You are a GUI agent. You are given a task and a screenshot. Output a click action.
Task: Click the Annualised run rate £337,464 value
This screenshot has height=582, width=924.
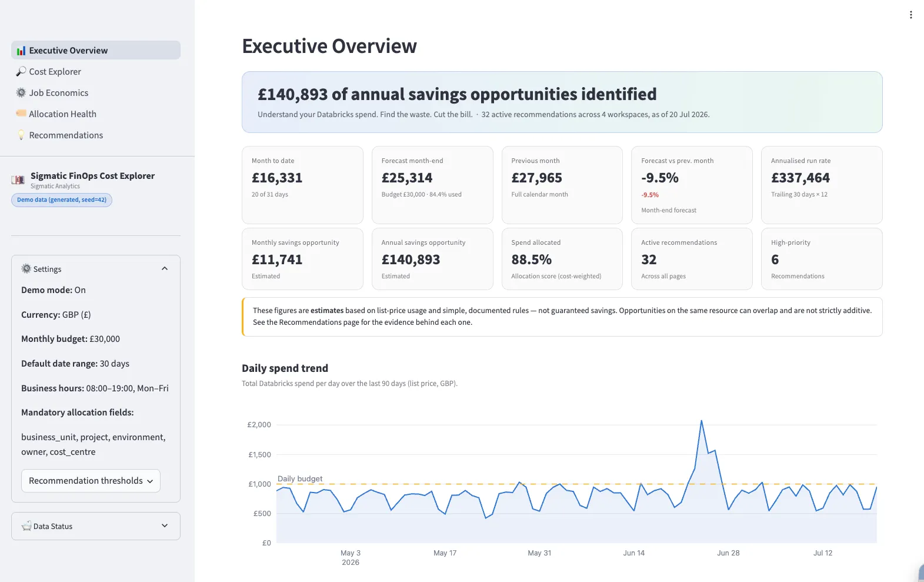click(x=800, y=178)
